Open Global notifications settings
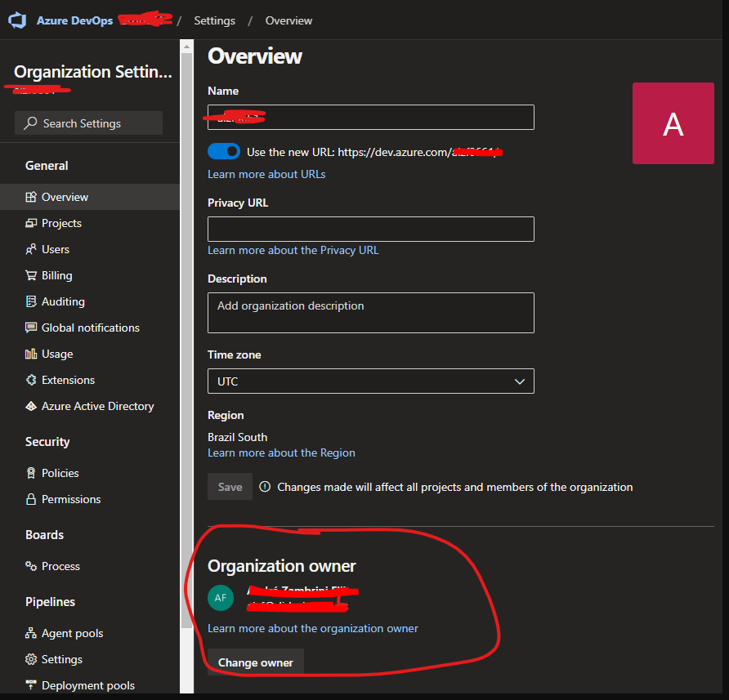The height and width of the screenshot is (700, 729). point(90,328)
